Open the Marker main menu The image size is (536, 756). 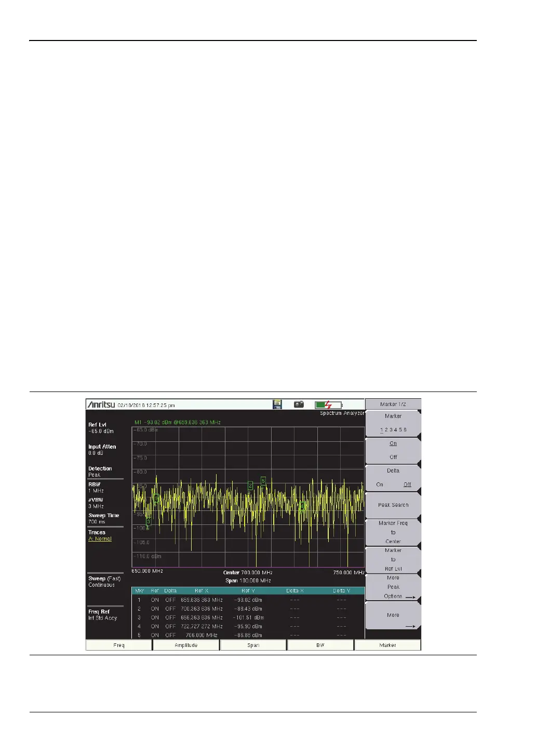pos(388,645)
